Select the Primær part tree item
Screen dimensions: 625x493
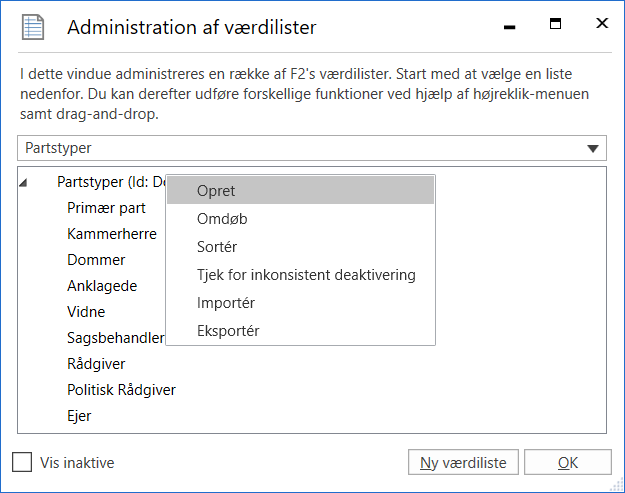[106, 208]
